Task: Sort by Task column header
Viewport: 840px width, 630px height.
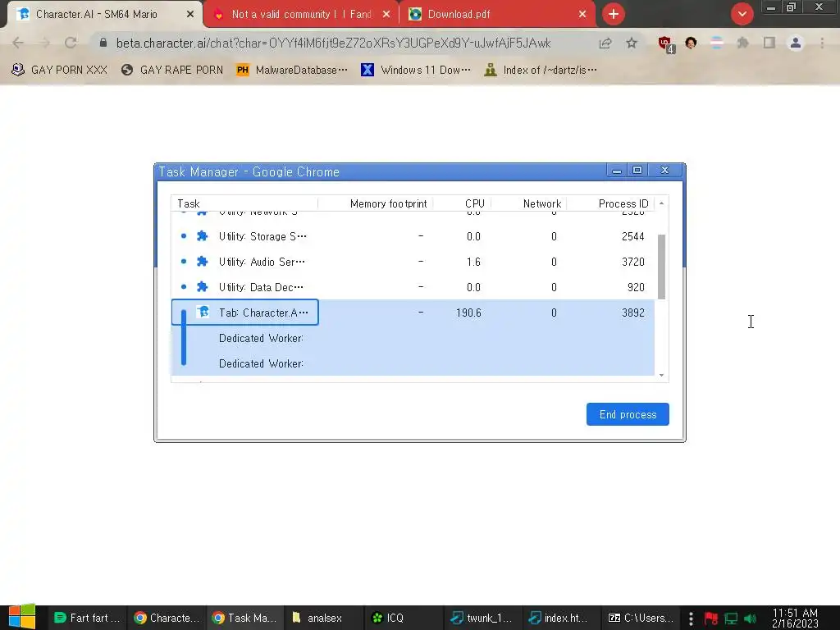Action: point(189,203)
